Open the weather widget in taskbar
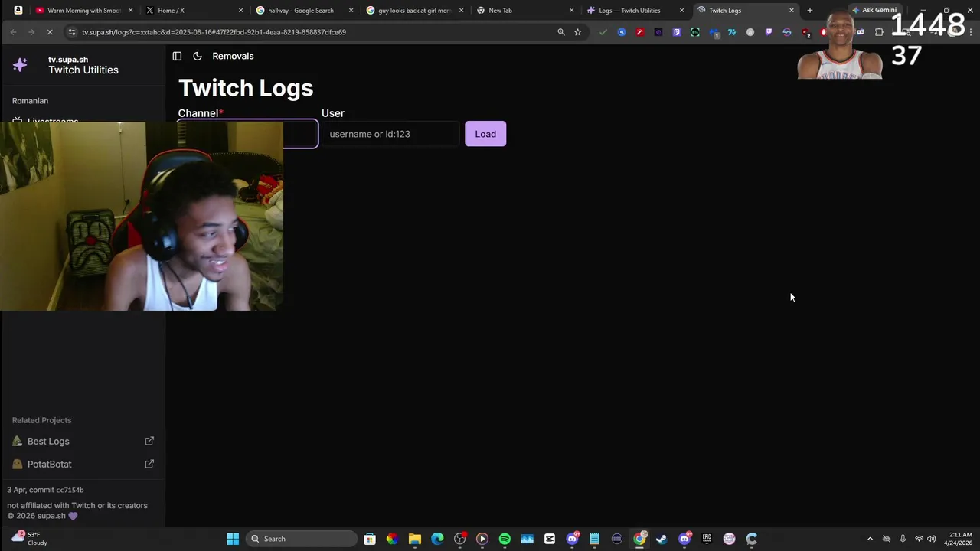980x551 pixels. click(29, 538)
